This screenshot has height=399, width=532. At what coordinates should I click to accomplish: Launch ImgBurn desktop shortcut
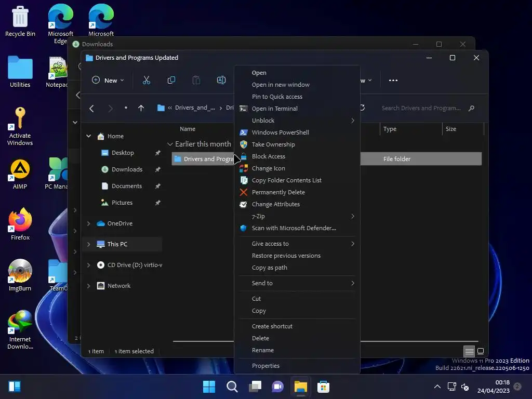coord(20,275)
